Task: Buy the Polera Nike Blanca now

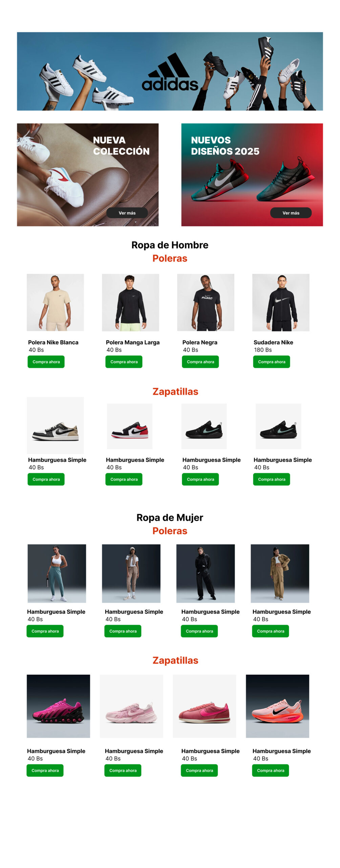Action: coord(46,361)
